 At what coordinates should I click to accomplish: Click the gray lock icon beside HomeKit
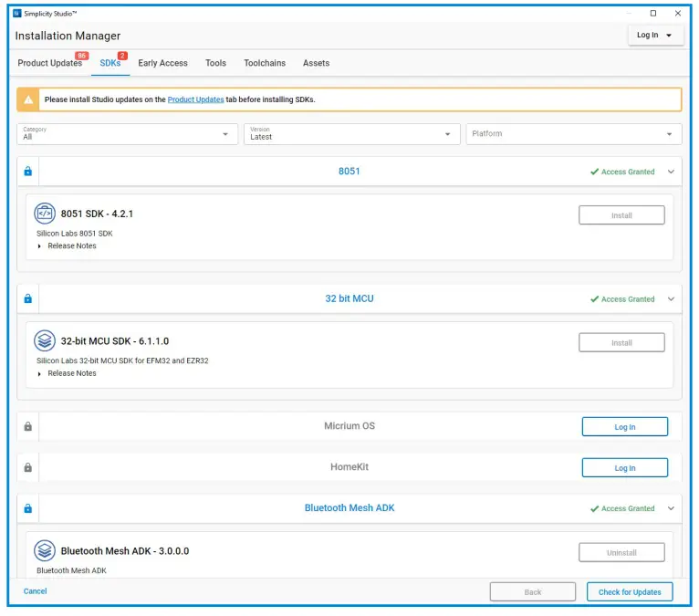click(x=28, y=467)
